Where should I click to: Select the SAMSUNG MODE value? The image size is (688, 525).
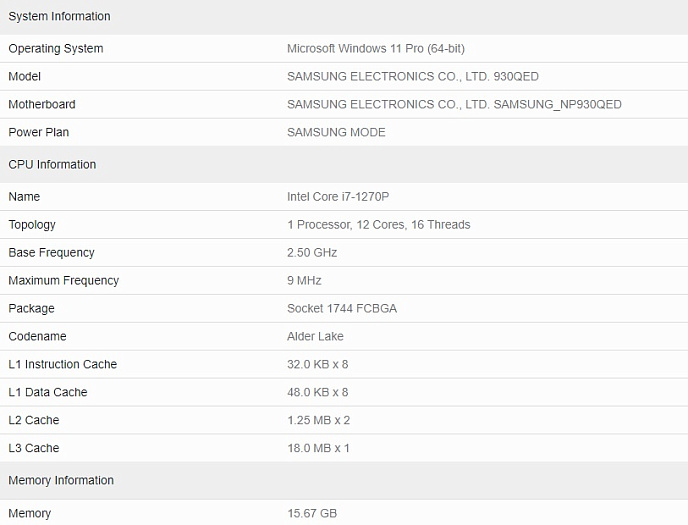tap(336, 132)
